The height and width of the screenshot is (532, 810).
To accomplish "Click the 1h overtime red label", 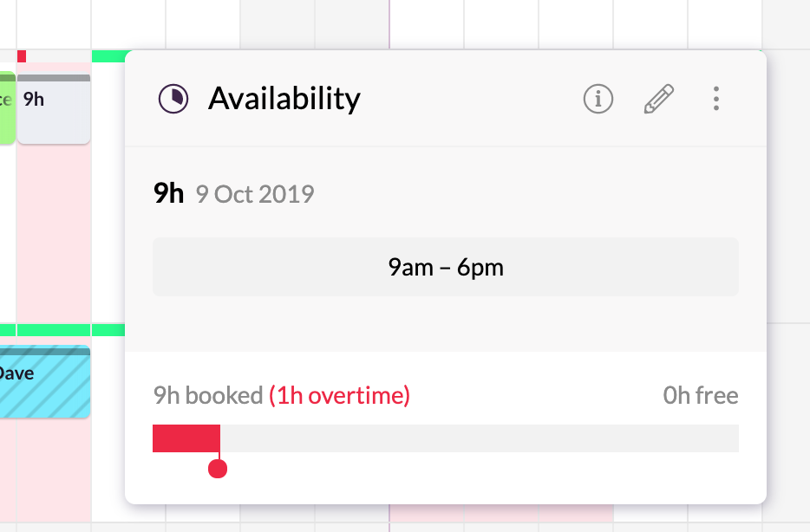I will [x=339, y=396].
